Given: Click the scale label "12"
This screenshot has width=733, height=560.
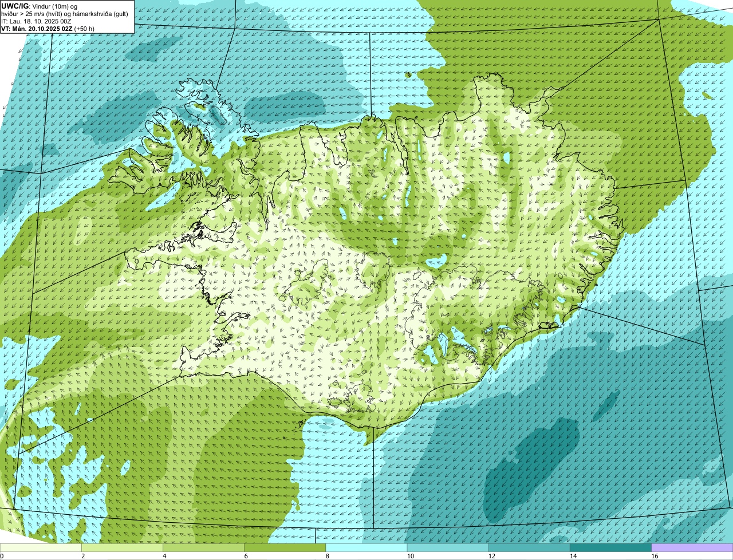Looking at the screenshot, I should tap(491, 556).
